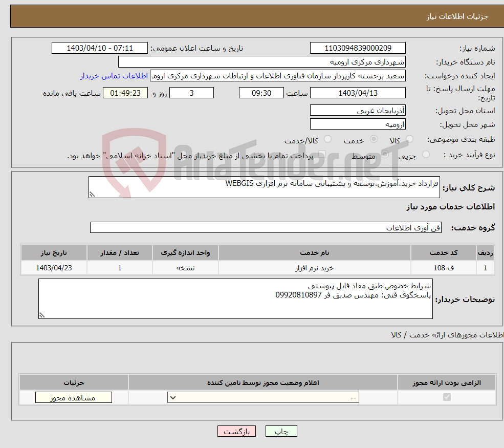Viewport: 504px width, 448px height.
Task: Select the خدمت radio button
Action: [374, 139]
